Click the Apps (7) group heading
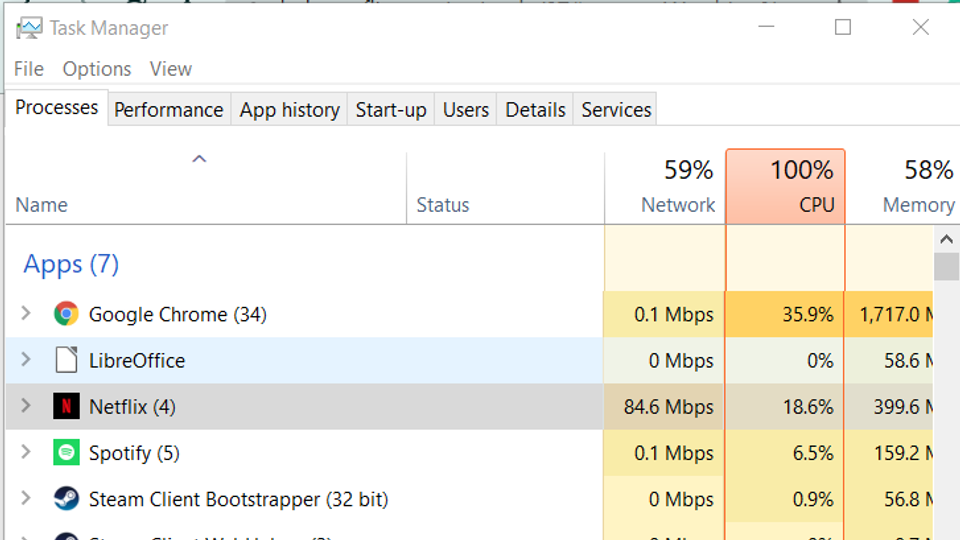 pyautogui.click(x=71, y=264)
